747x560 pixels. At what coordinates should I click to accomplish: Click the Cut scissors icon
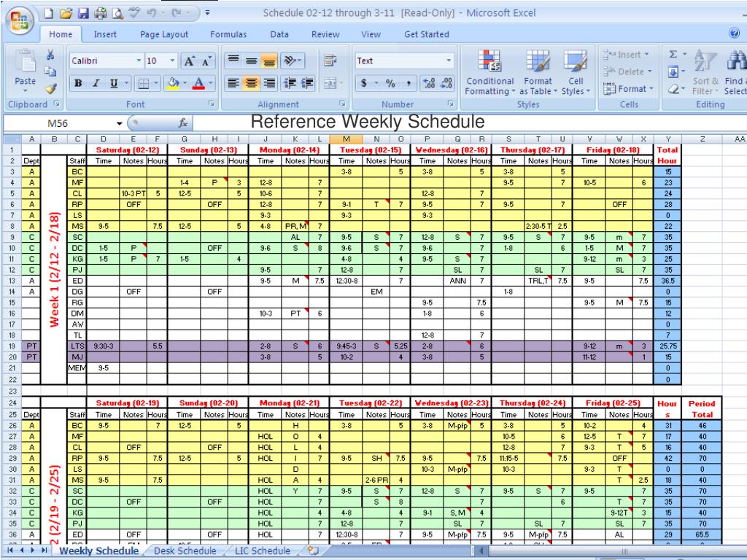[x=50, y=55]
